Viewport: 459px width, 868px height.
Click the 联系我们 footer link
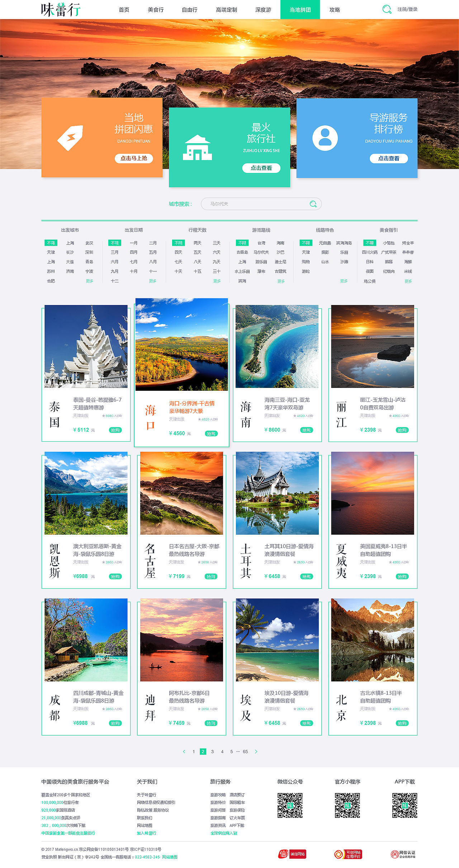(x=145, y=818)
